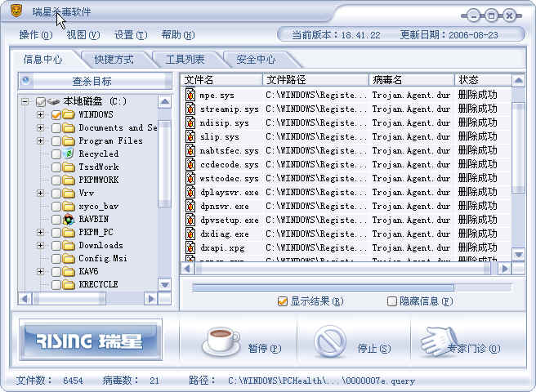Switch to the 快捷方式 tab
536x392 pixels.
[x=114, y=60]
